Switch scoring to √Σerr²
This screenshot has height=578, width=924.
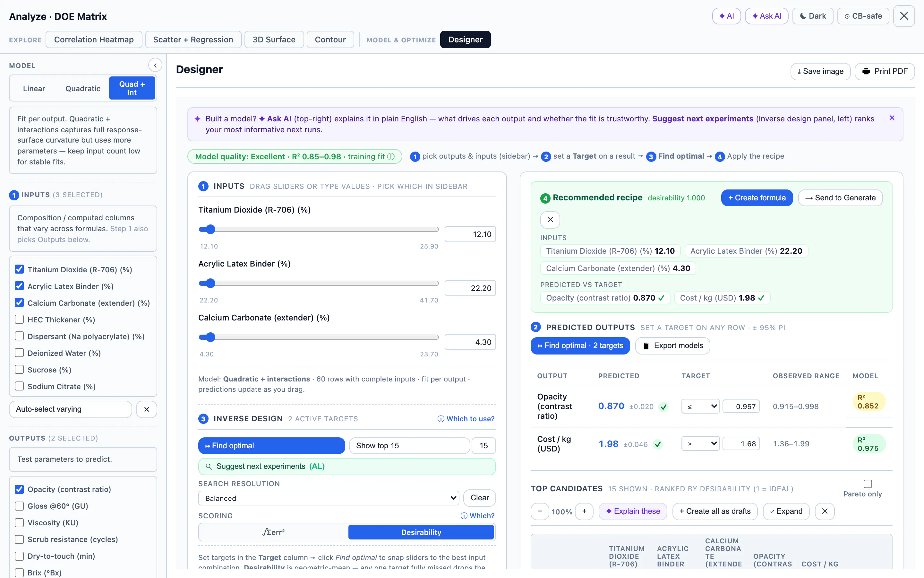point(273,532)
